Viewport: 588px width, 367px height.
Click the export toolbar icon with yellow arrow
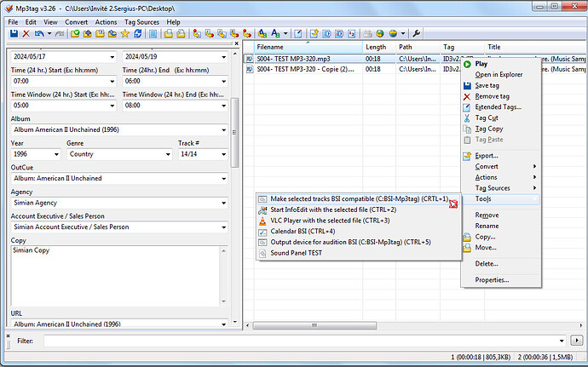click(x=314, y=34)
